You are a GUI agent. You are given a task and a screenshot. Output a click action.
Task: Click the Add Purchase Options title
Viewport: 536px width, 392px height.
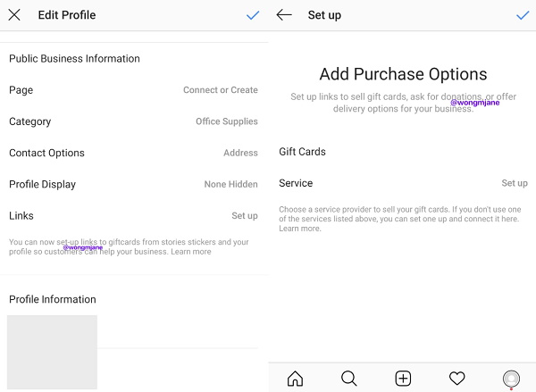click(403, 74)
